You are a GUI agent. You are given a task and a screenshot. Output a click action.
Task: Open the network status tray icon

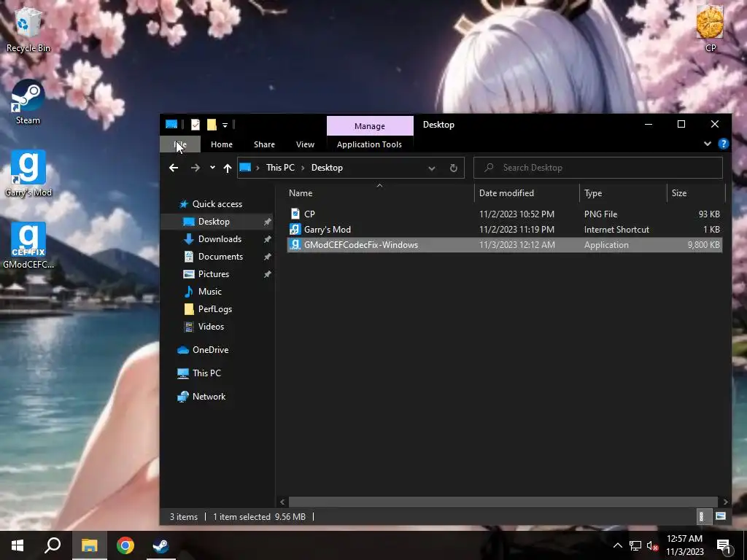click(635, 545)
